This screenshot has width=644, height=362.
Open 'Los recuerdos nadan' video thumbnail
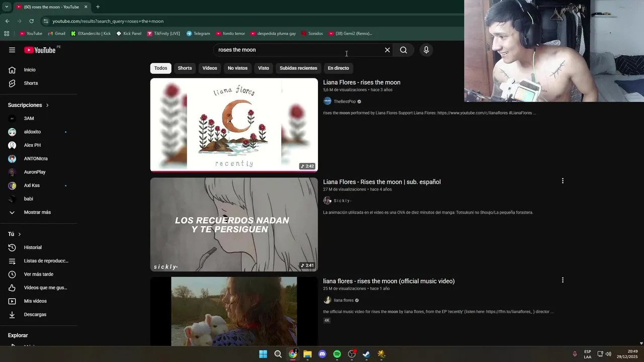pos(234,224)
